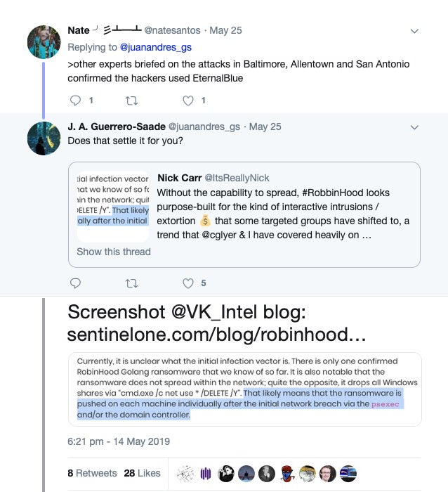Like Nate's tweet with 1 like
Screen dimensions: 448x492
pyautogui.click(x=187, y=101)
